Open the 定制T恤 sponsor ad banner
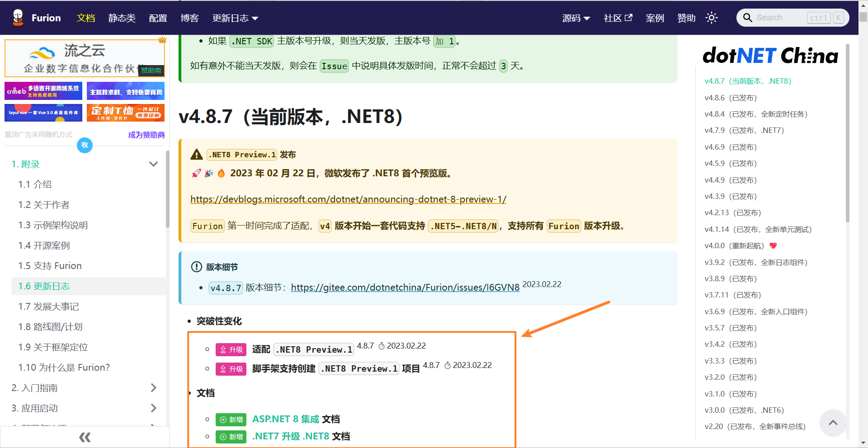The height and width of the screenshot is (448, 868). click(126, 113)
